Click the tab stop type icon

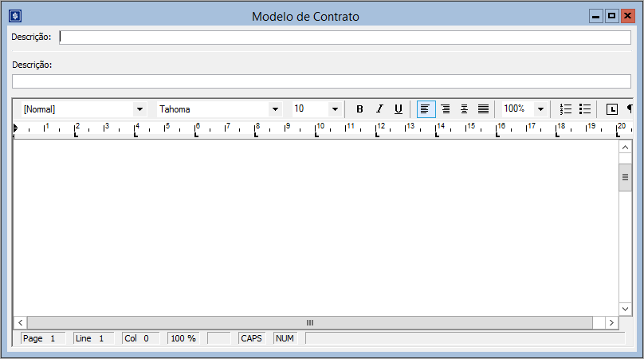[612, 109]
